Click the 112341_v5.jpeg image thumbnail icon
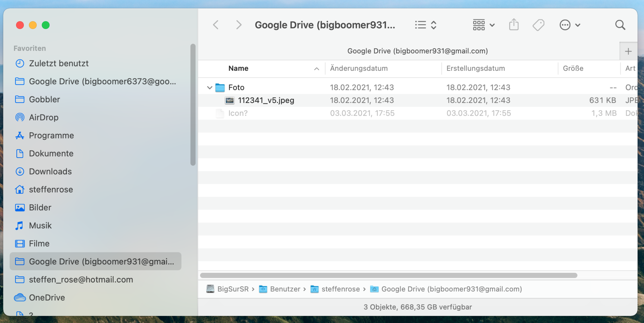The width and height of the screenshot is (644, 323). tap(230, 100)
